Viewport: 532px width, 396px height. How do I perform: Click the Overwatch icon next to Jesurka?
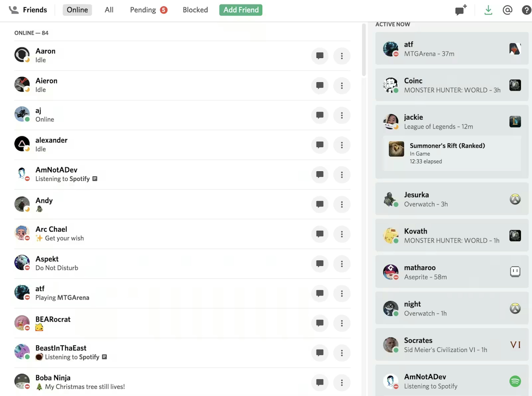pyautogui.click(x=516, y=199)
